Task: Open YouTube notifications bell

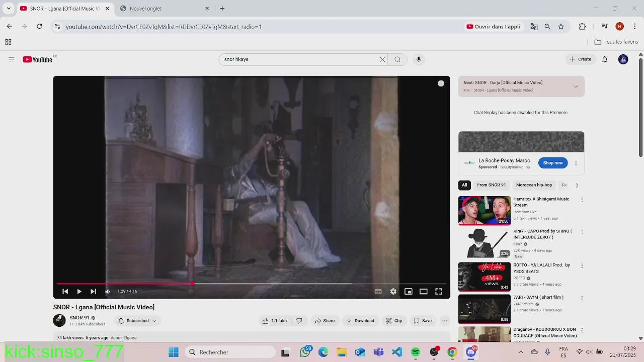Action: point(605,59)
